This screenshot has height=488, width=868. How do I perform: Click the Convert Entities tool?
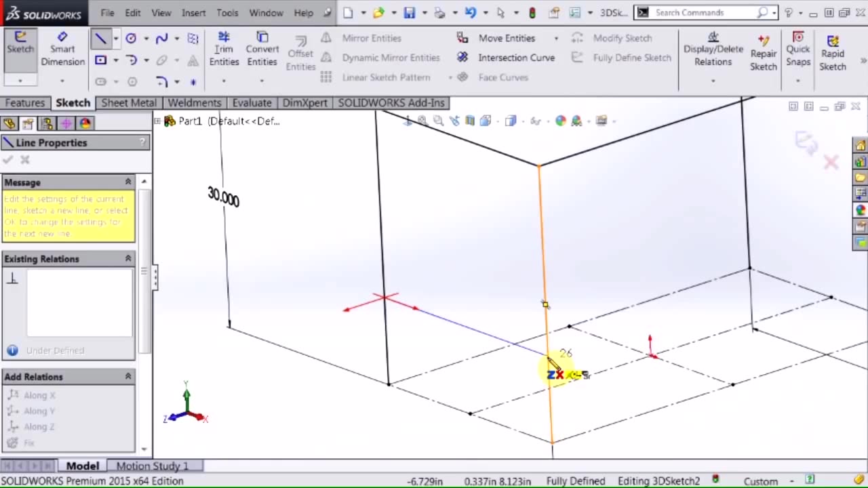pos(262,49)
